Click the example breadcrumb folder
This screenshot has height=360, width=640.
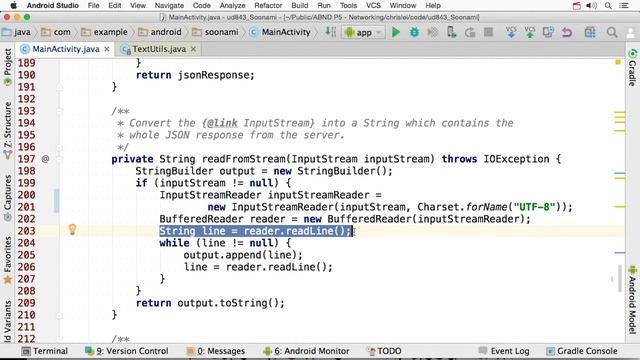pos(104,32)
